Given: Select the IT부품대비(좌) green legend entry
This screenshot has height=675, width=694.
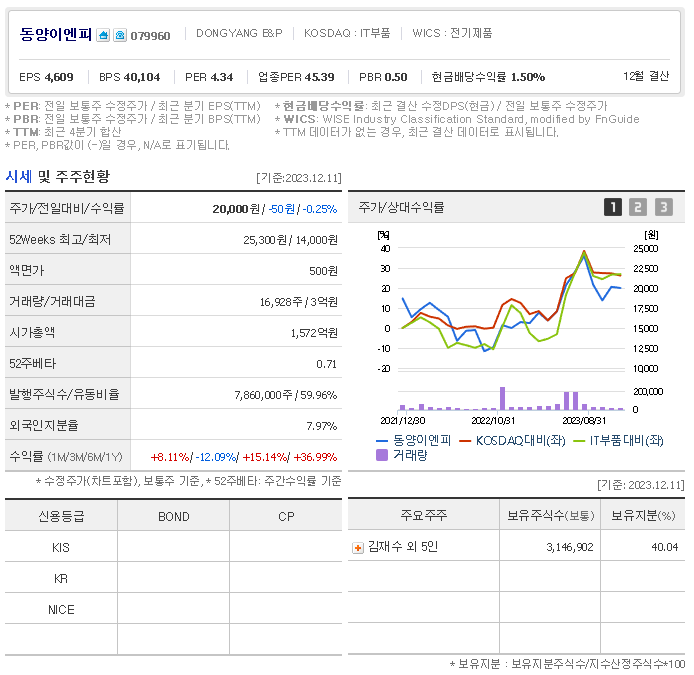Looking at the screenshot, I should click(x=618, y=440).
